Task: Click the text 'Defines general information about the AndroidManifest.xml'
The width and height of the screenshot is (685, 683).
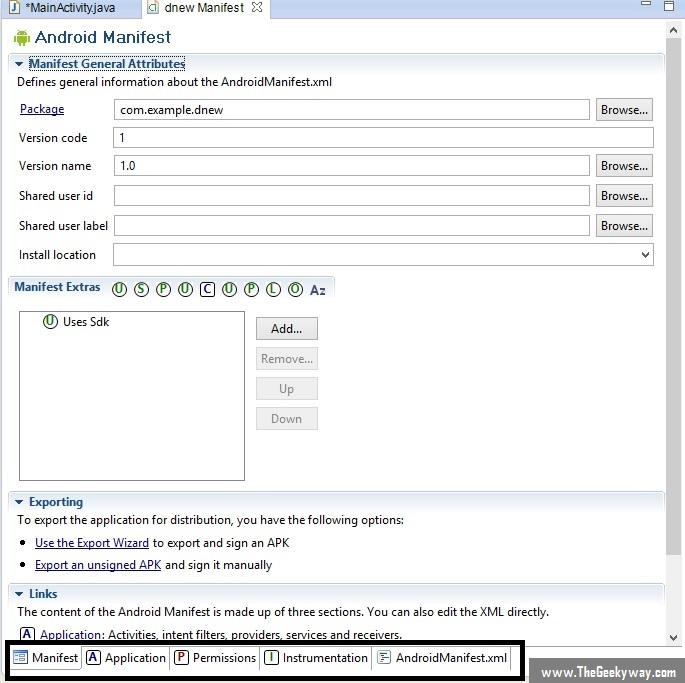Action: 174,82
